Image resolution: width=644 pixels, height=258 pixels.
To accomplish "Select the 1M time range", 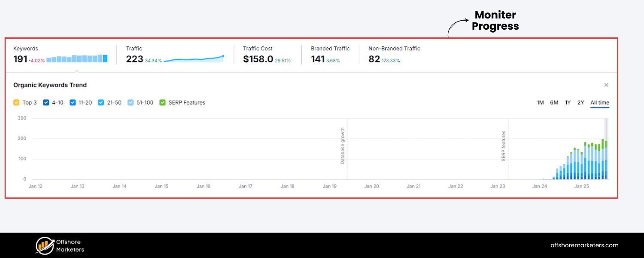I will click(x=540, y=103).
